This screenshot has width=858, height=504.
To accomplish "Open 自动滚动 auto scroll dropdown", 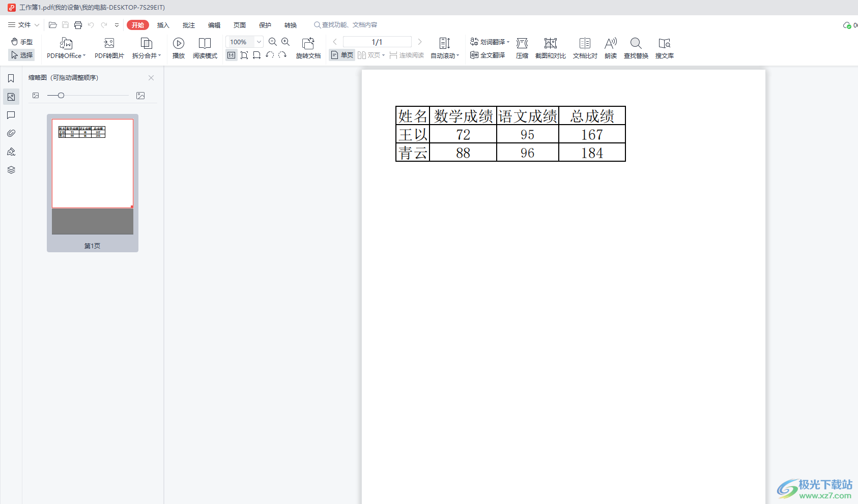I will pyautogui.click(x=445, y=48).
